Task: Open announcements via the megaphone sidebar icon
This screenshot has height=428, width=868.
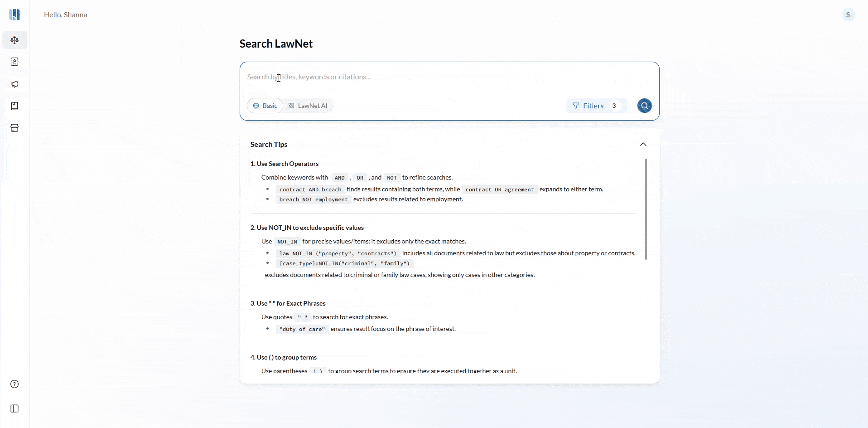Action: point(14,84)
